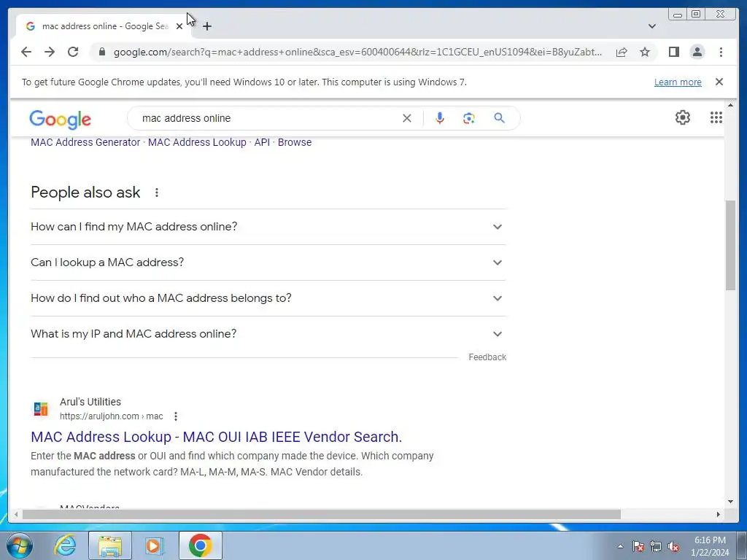The width and height of the screenshot is (747, 560).
Task: Click the vertical scrollbar thumb
Action: [731, 245]
